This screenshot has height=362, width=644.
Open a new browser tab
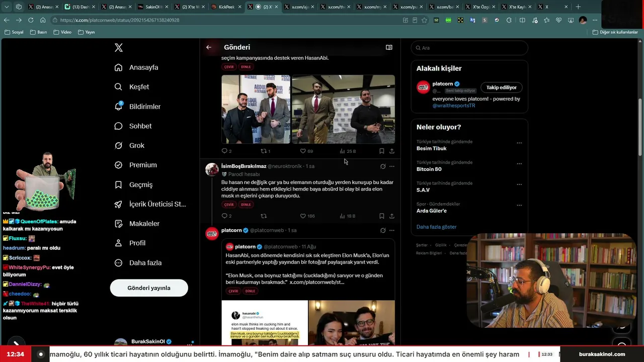point(578,7)
